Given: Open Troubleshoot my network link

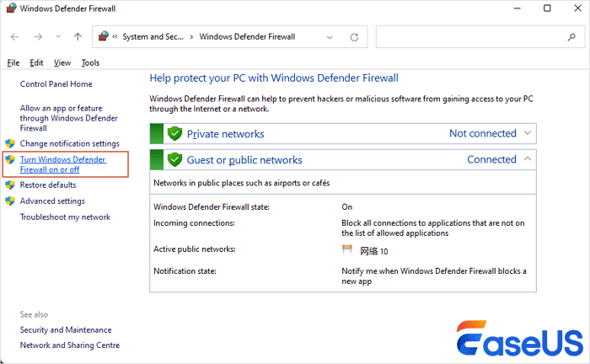Looking at the screenshot, I should pyautogui.click(x=65, y=217).
